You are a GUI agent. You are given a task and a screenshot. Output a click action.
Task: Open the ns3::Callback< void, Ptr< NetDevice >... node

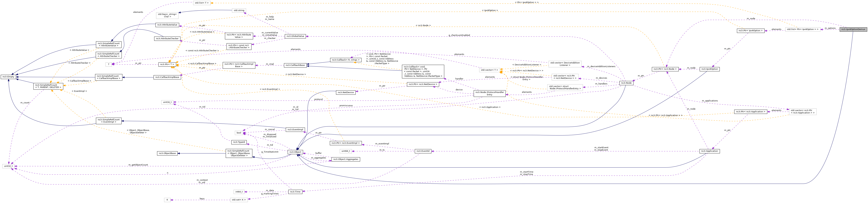423,71
